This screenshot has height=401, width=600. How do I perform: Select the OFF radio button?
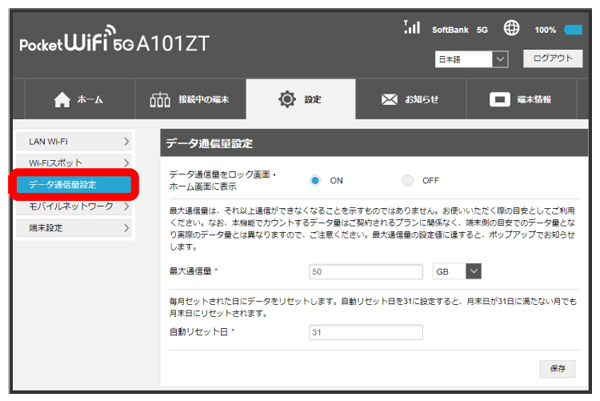click(406, 180)
